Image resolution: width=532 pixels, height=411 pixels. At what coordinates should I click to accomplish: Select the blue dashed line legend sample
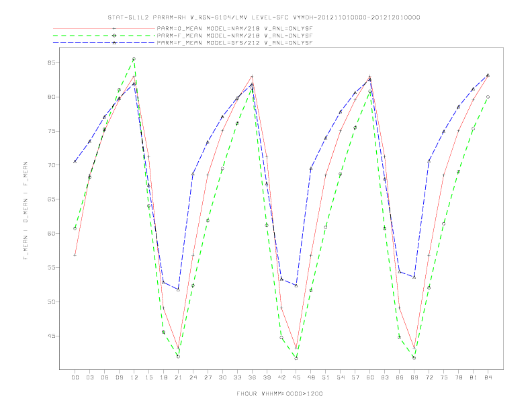[x=104, y=43]
